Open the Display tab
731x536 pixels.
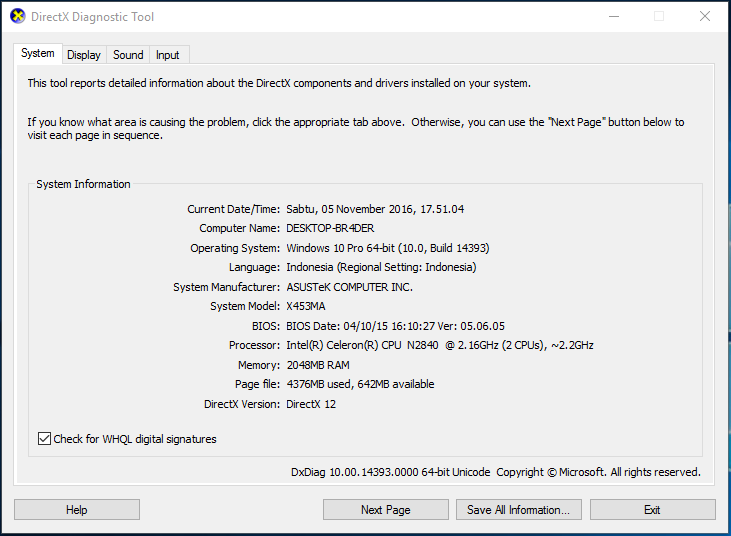point(84,55)
